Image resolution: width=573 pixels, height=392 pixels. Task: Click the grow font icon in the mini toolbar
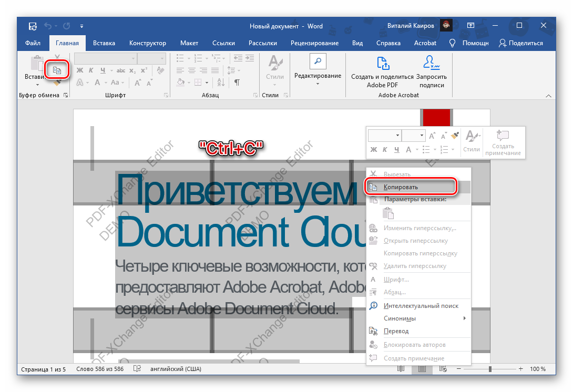(432, 136)
